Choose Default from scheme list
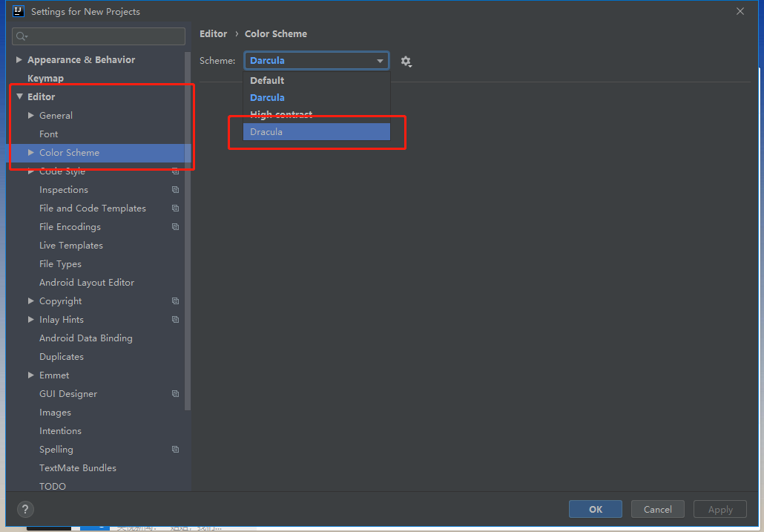The width and height of the screenshot is (764, 532). [x=317, y=80]
